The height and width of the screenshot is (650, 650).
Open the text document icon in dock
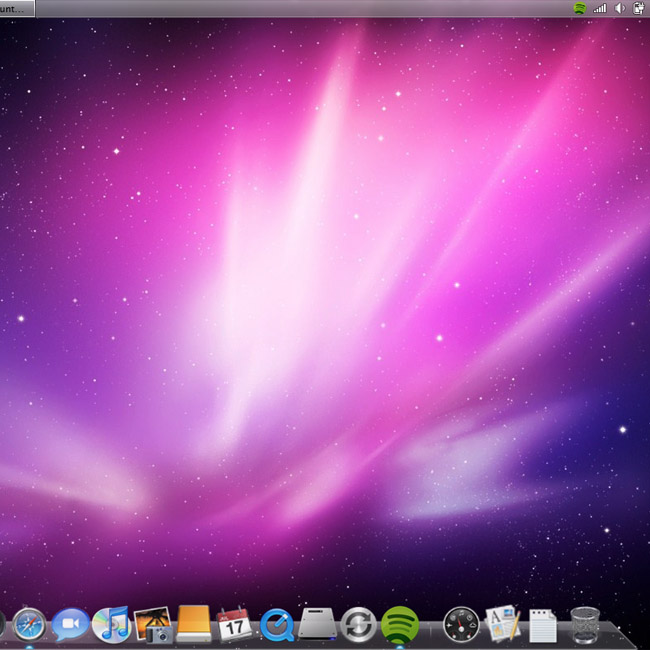[542, 625]
